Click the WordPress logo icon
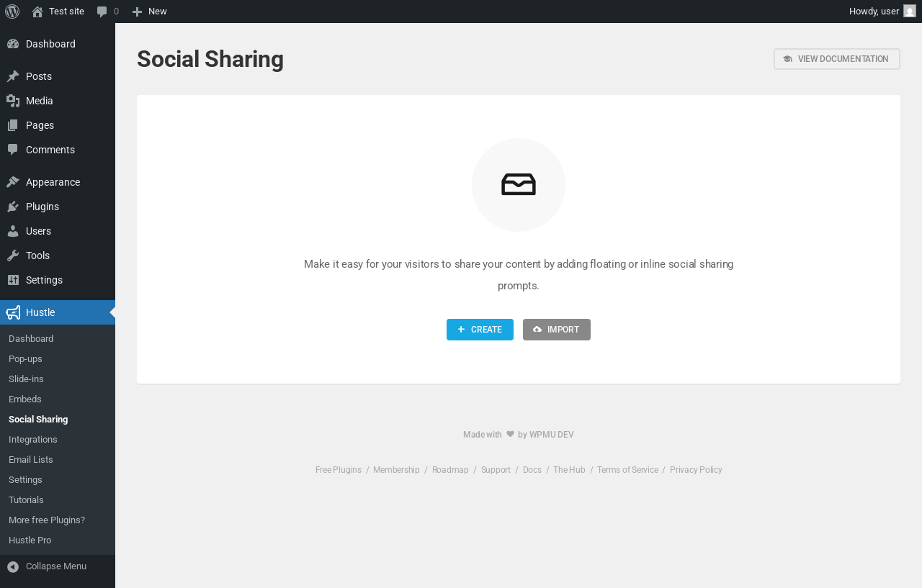Screen dimensions: 922x588 pos(12,12)
